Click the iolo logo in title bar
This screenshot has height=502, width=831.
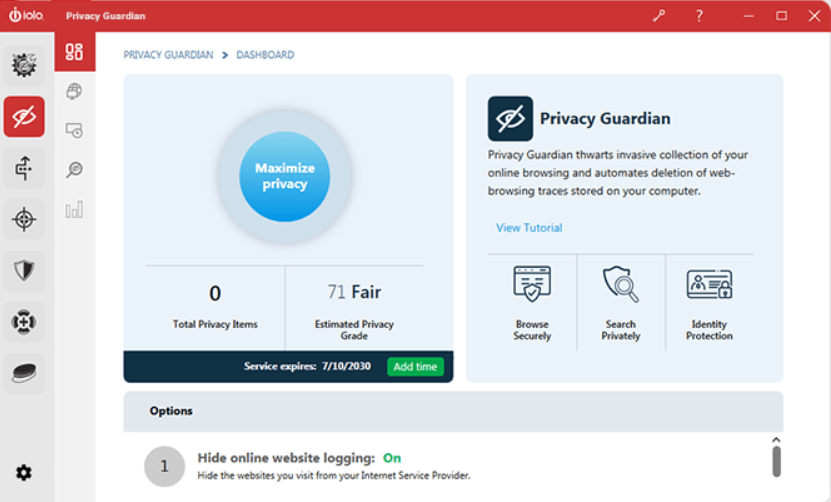click(x=26, y=15)
